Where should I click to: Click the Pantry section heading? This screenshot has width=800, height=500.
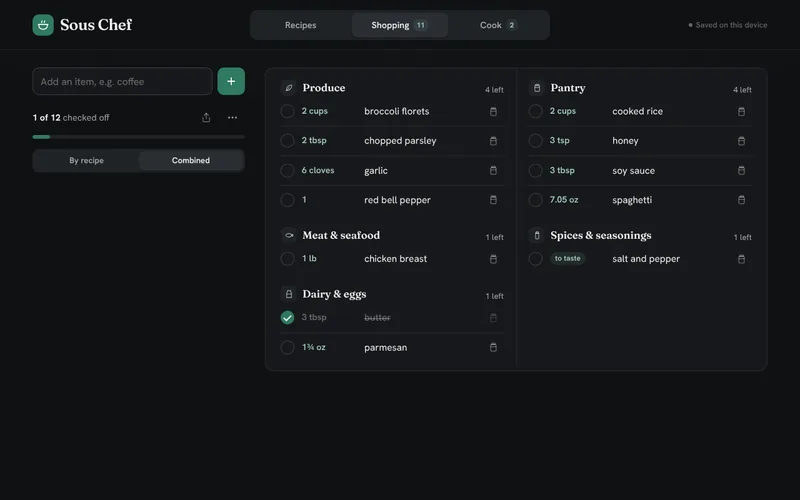[x=568, y=88]
